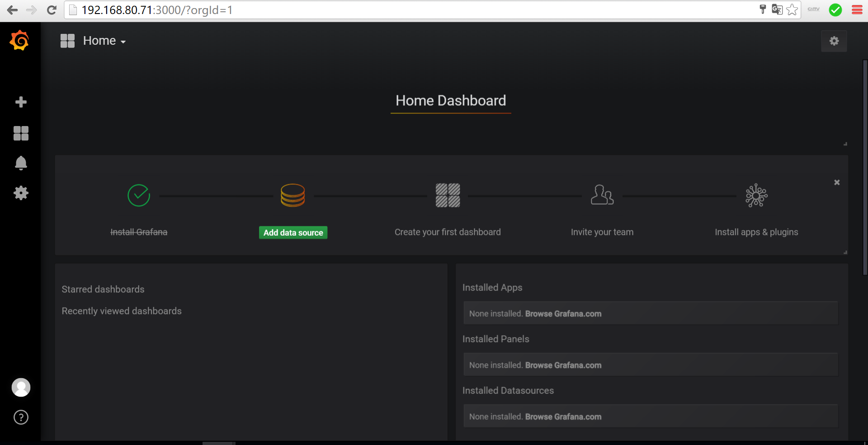Reload the page with browser refresh icon
868x445 pixels.
pos(52,10)
